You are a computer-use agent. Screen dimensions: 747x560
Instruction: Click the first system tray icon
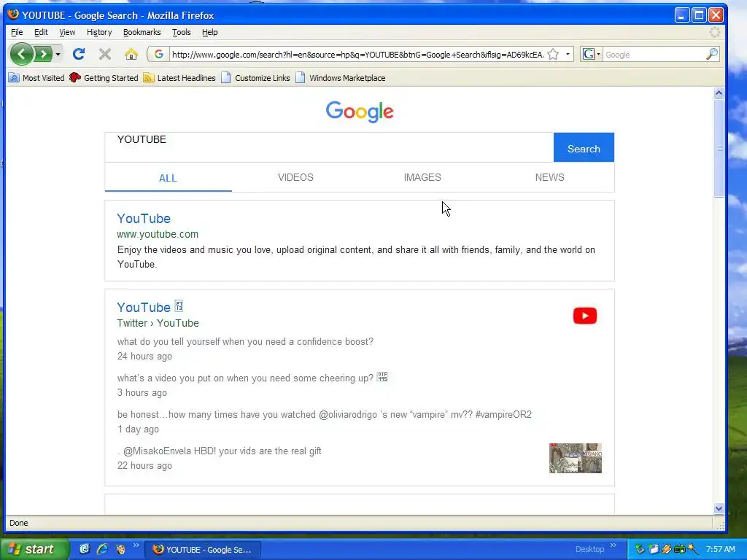click(x=640, y=549)
